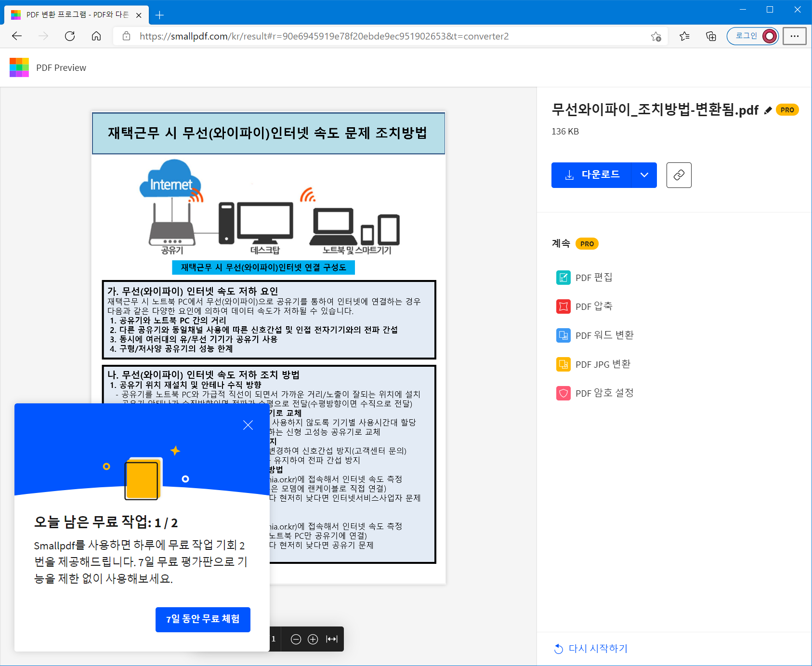View site lock information in address bar
Screen dimensions: 812x666
pos(127,36)
